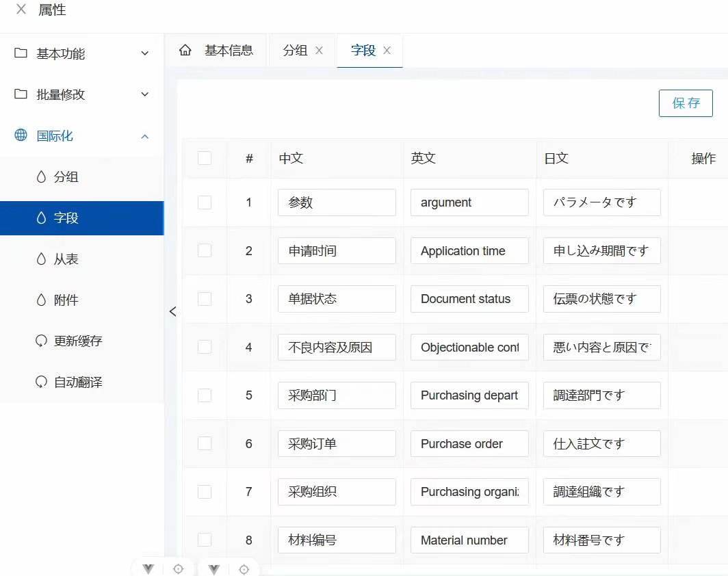The image size is (728, 576).
Task: Check the checkbox for row 5
Action: 205,395
